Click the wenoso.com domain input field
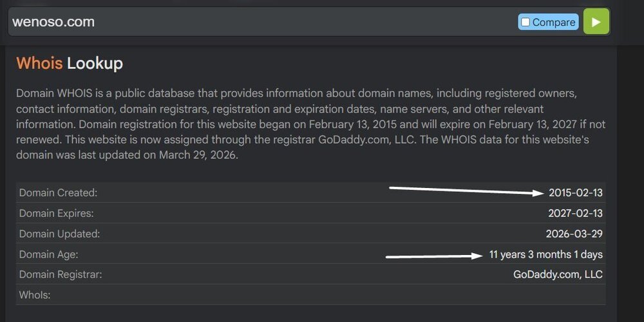This screenshot has height=322, width=644. tap(263, 22)
